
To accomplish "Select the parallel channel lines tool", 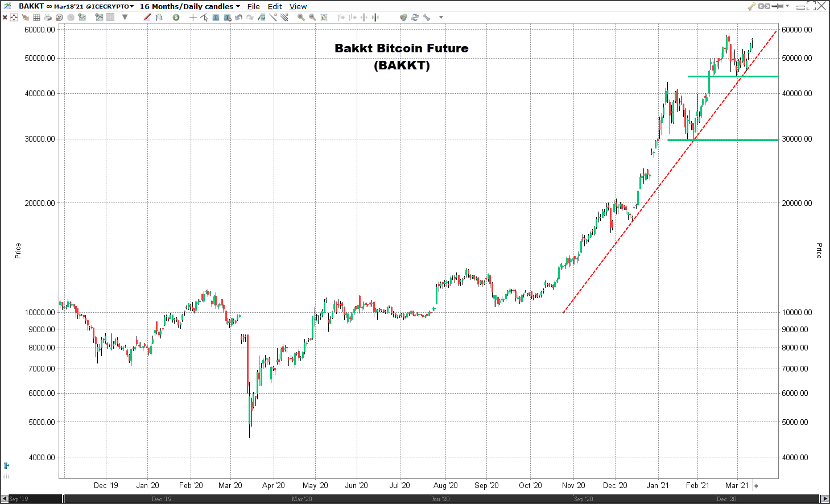I will click(x=284, y=17).
